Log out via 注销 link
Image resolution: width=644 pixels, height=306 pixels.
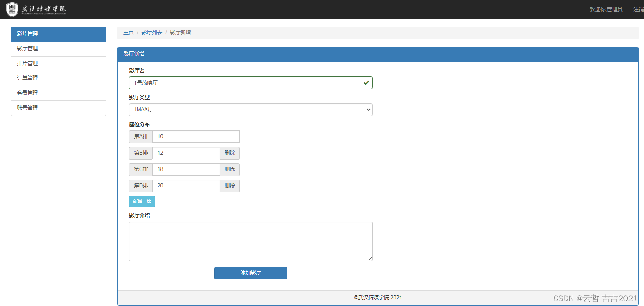pos(638,9)
